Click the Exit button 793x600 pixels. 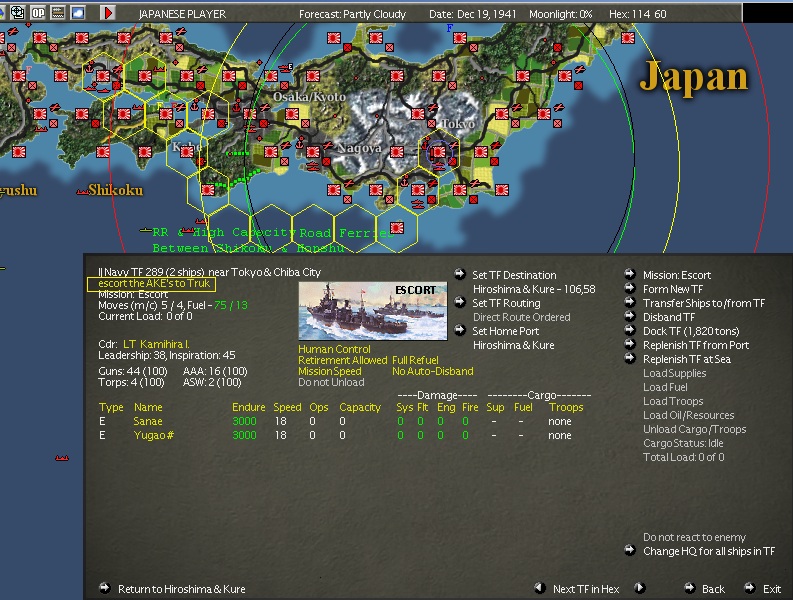772,589
